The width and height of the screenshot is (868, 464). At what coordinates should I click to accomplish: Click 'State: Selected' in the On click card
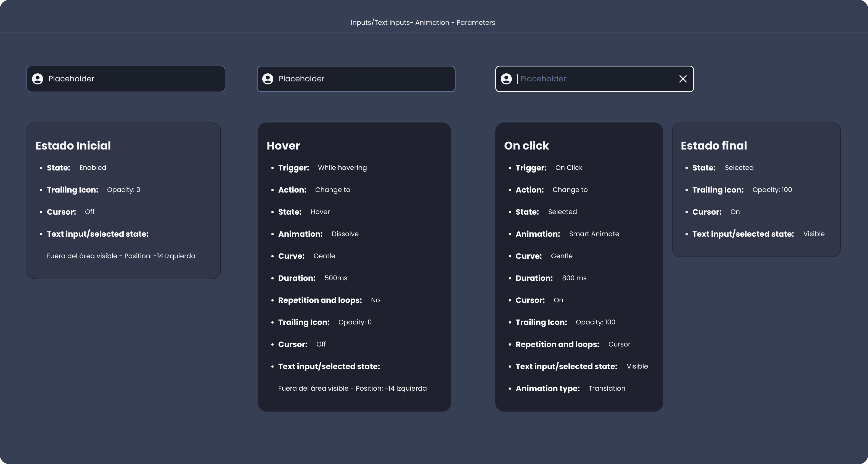[x=546, y=212]
